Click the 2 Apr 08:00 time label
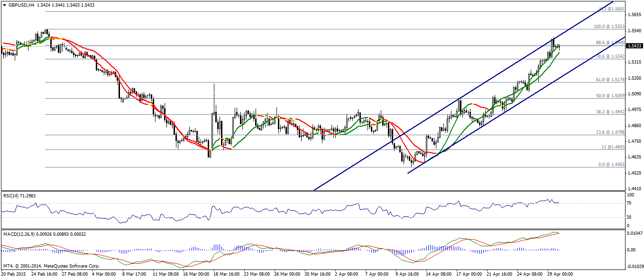The width and height of the screenshot is (644, 278). 348,274
